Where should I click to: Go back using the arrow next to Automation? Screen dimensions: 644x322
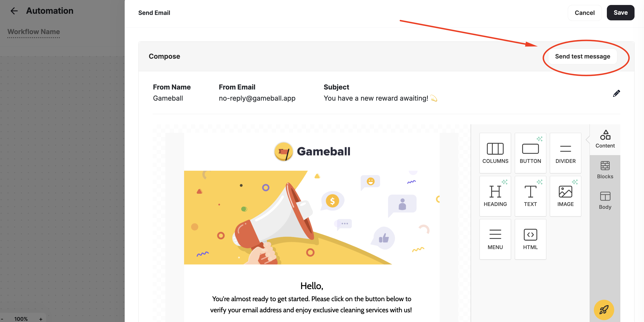(x=14, y=11)
